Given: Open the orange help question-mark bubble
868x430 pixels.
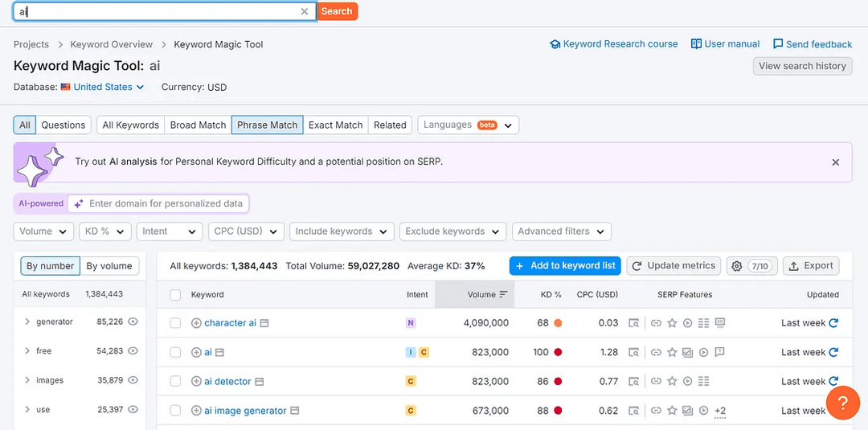Looking at the screenshot, I should point(842,403).
